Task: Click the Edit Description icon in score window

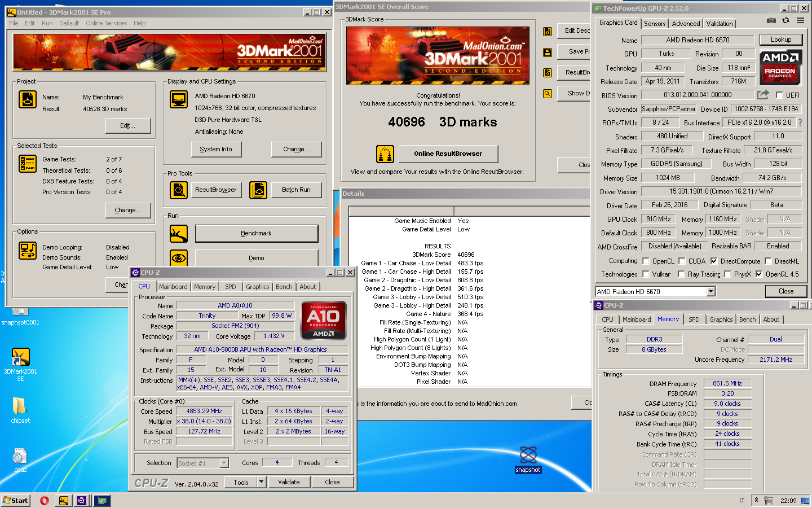Action: [548, 32]
